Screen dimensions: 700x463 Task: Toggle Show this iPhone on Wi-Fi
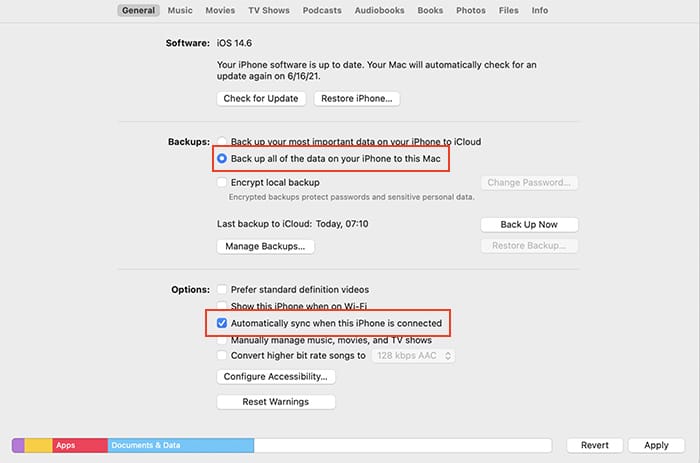222,306
